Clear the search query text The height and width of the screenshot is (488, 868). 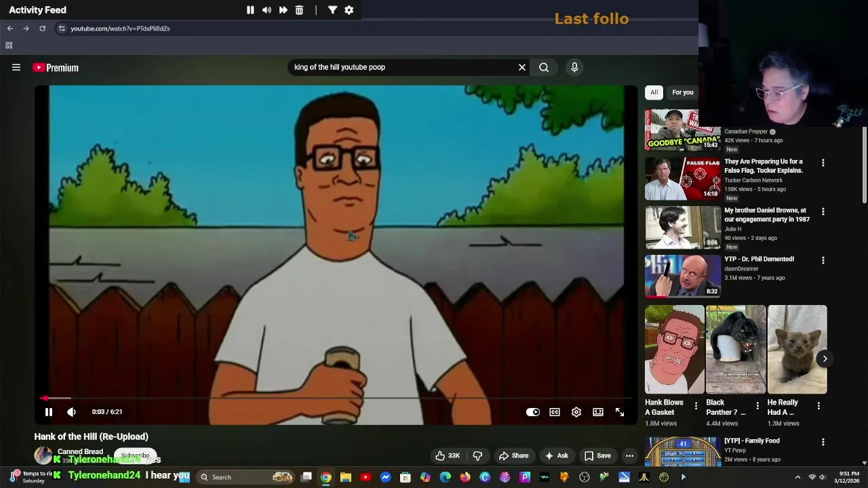[x=522, y=67]
